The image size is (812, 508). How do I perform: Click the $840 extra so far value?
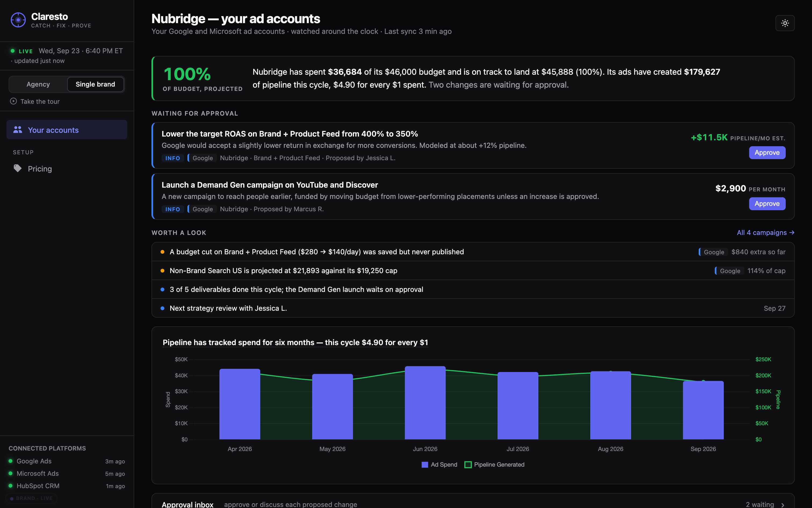pyautogui.click(x=758, y=252)
